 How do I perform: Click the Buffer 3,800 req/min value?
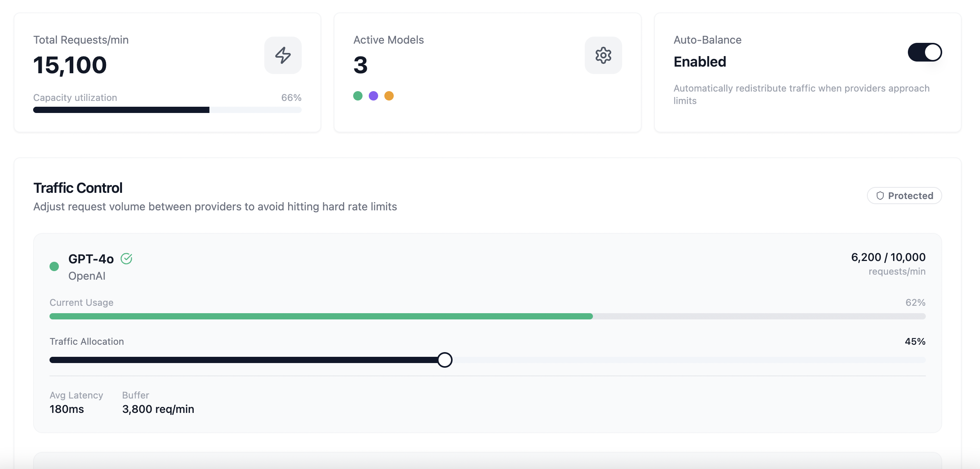click(x=158, y=409)
